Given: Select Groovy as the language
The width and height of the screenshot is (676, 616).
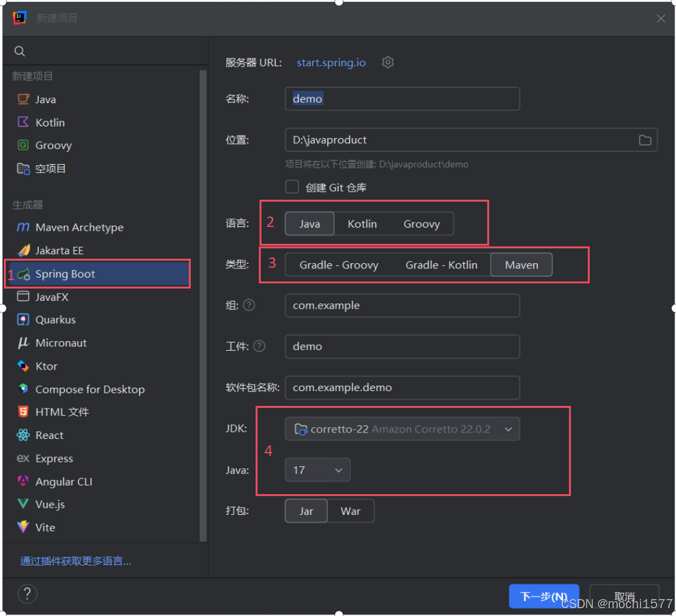Looking at the screenshot, I should [x=421, y=224].
